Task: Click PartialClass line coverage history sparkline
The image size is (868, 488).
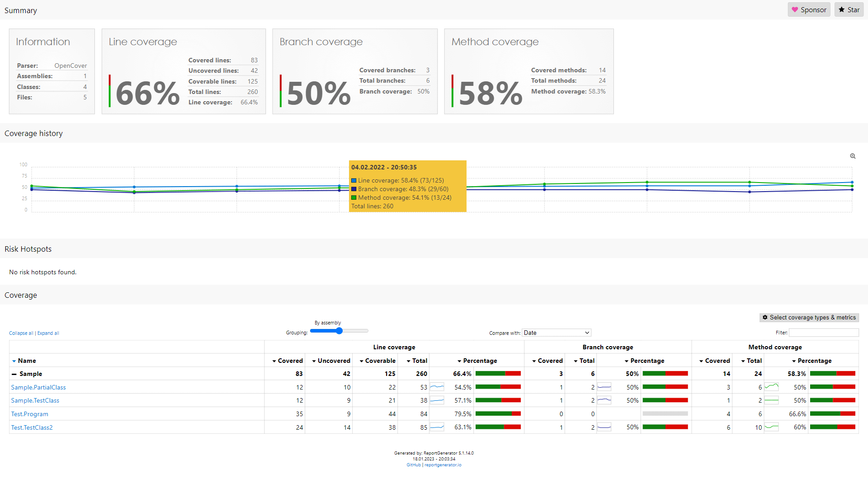Action: [x=437, y=387]
